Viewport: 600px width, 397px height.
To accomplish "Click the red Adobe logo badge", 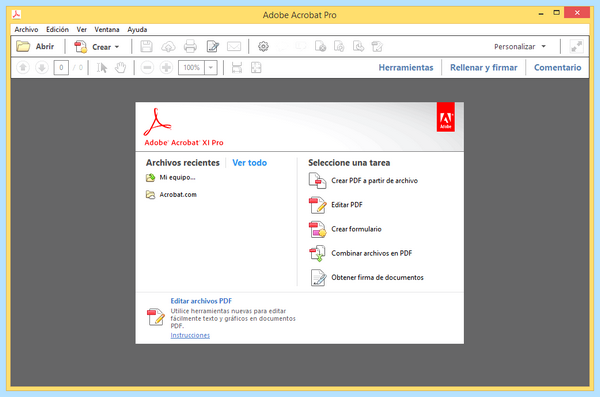I will [x=446, y=117].
